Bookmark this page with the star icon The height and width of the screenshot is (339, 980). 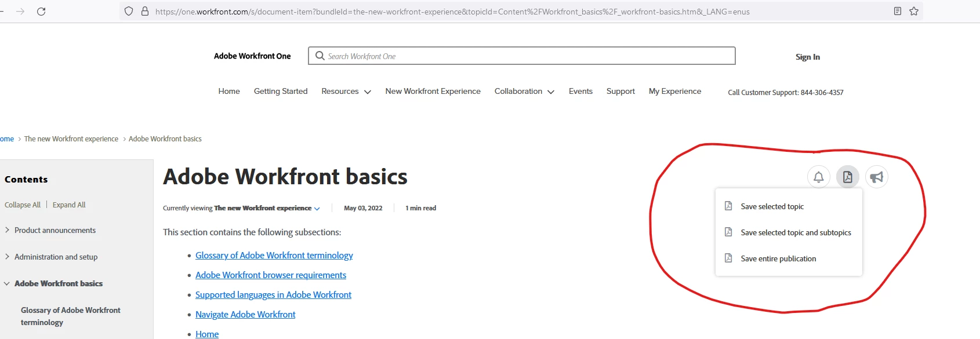click(x=914, y=11)
